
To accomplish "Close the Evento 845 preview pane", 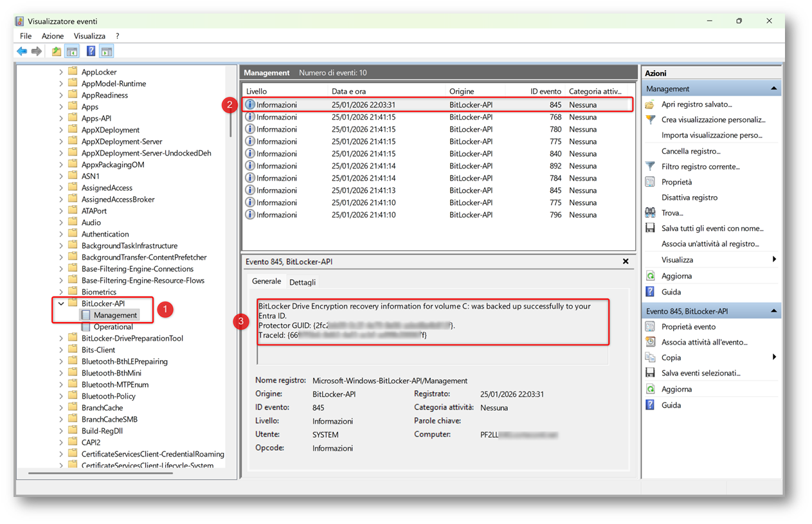I will pyautogui.click(x=626, y=262).
